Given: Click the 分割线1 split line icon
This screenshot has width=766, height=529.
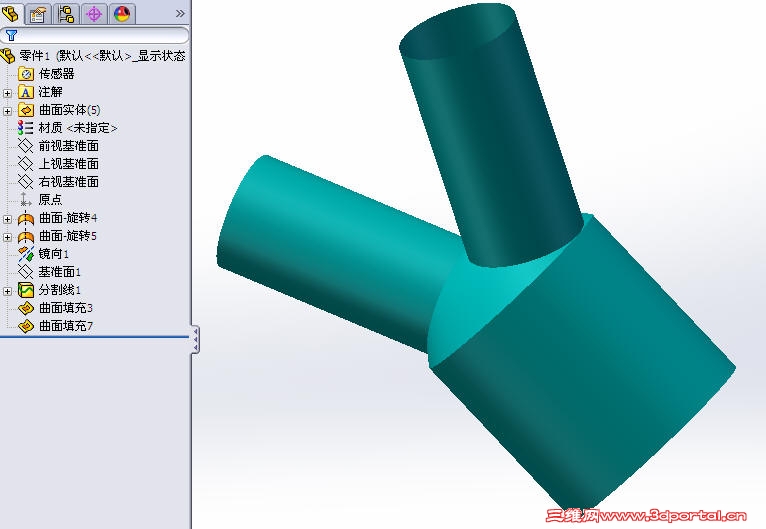Looking at the screenshot, I should [x=25, y=290].
